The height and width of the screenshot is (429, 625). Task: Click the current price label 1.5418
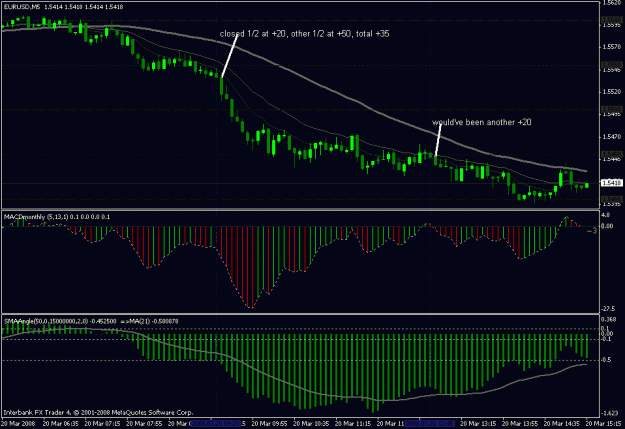tap(611, 183)
